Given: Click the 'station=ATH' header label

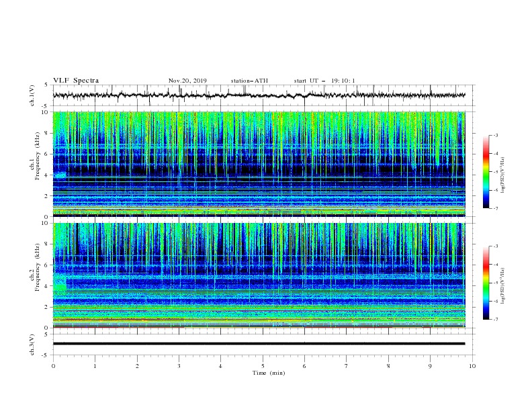Looking at the screenshot, I should [x=249, y=81].
